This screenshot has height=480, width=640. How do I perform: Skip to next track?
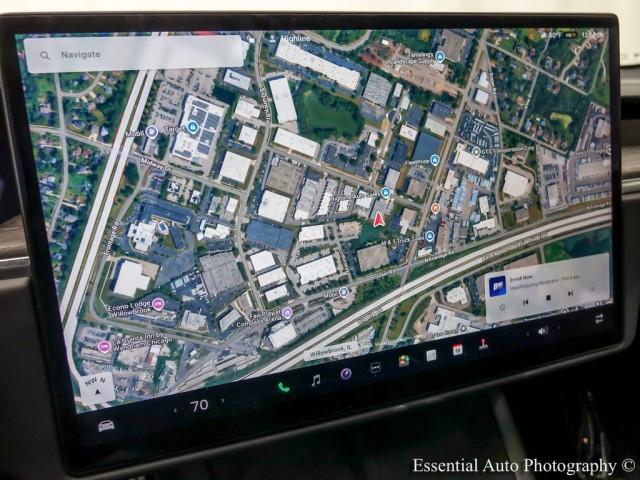tap(571, 293)
